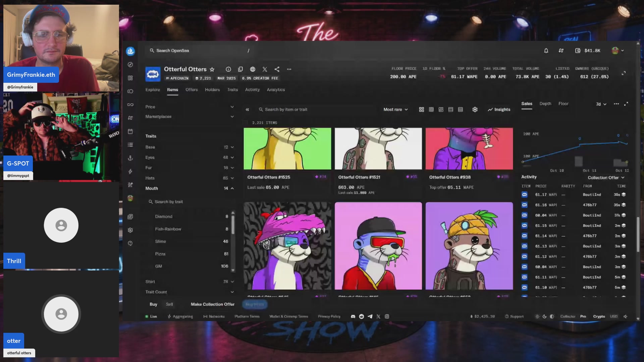This screenshot has height=362, width=644.
Task: Open Otterful Otters #938 thumbnail
Action: 469,148
